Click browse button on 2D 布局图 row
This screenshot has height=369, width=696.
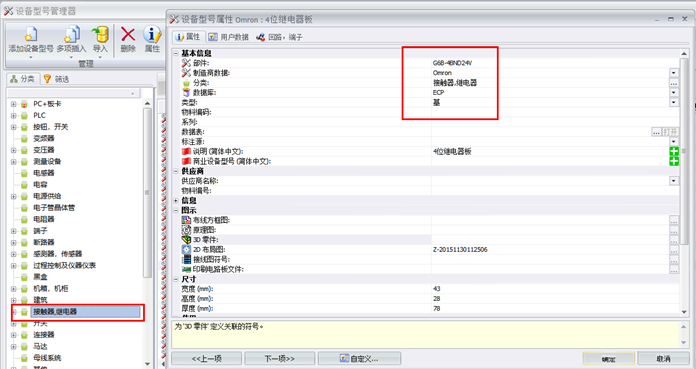coord(674,250)
